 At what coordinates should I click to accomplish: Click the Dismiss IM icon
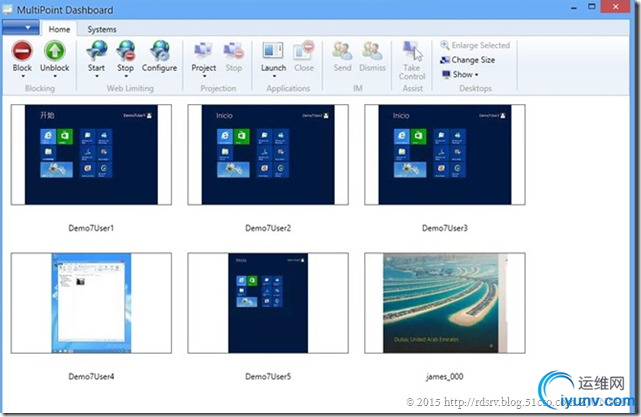point(372,51)
